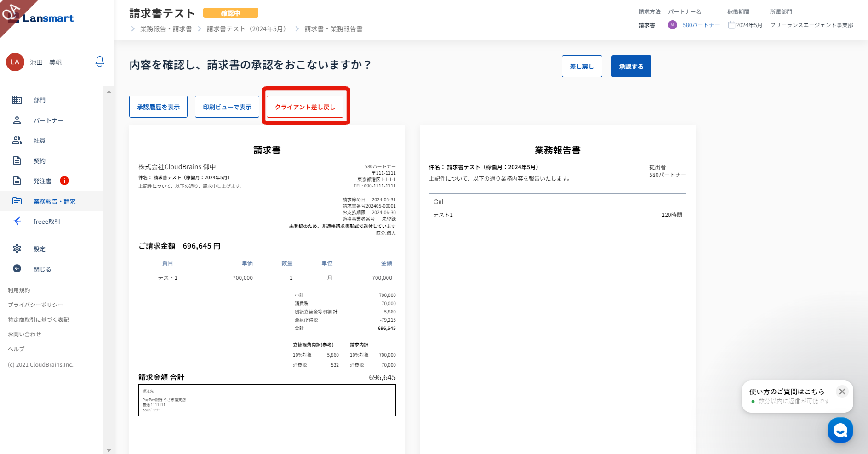The height and width of the screenshot is (454, 868).
Task: Click the 業務報告・請求 icon
Action: tap(17, 201)
